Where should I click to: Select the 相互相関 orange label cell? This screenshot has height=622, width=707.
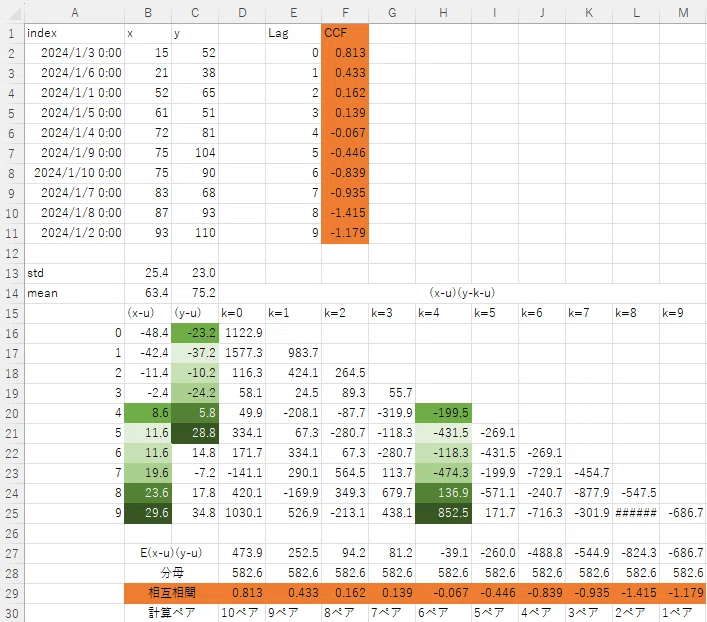pyautogui.click(x=171, y=593)
